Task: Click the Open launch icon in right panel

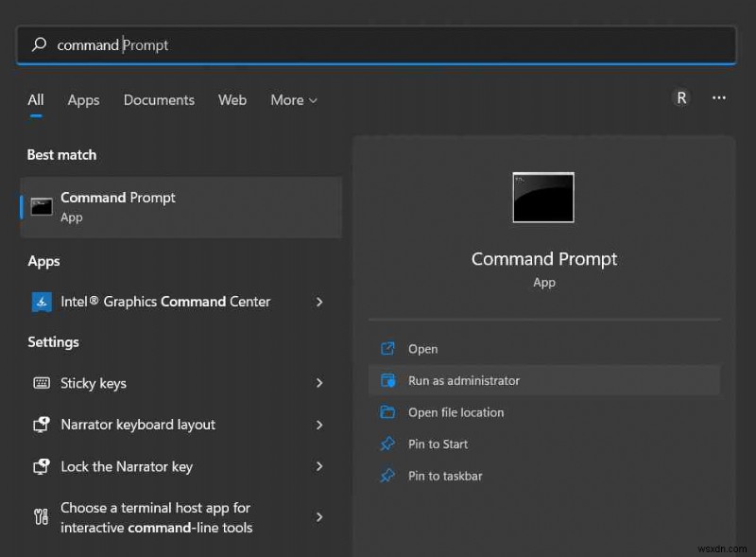Action: [388, 348]
